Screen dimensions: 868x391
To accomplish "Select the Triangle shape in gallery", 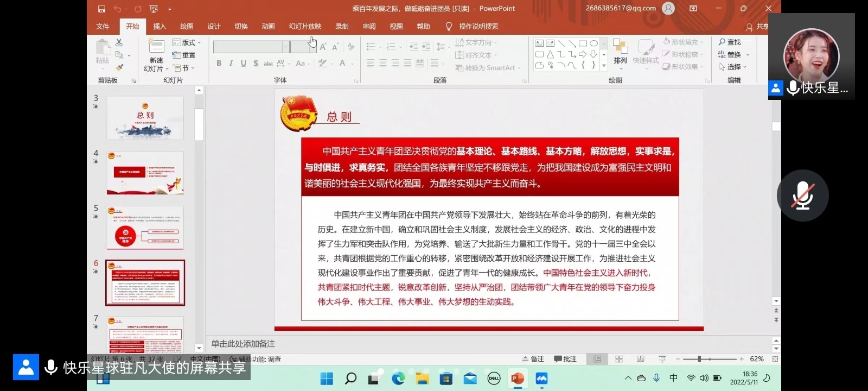I will click(550, 54).
